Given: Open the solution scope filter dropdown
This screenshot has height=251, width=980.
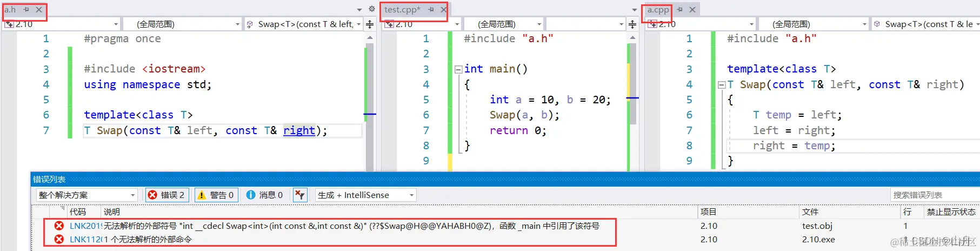Looking at the screenshot, I should (x=87, y=195).
